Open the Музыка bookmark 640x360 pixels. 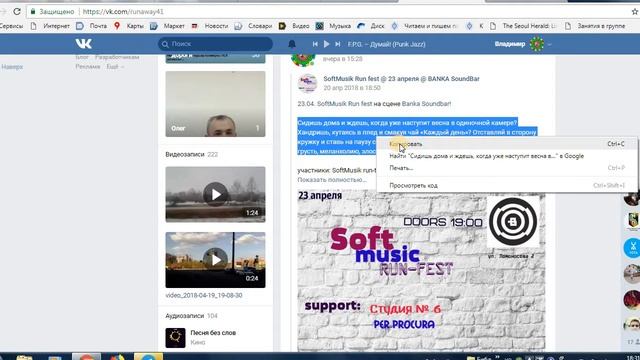coord(333,26)
